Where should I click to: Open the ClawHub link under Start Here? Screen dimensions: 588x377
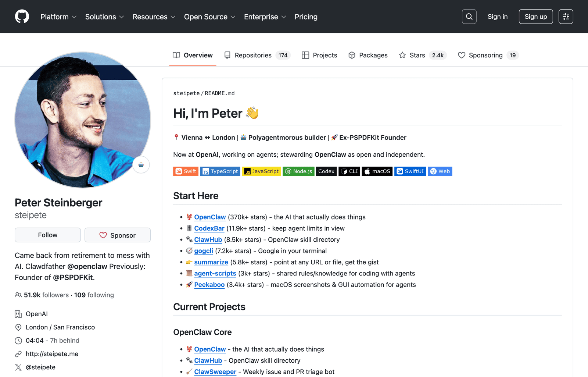coord(208,240)
